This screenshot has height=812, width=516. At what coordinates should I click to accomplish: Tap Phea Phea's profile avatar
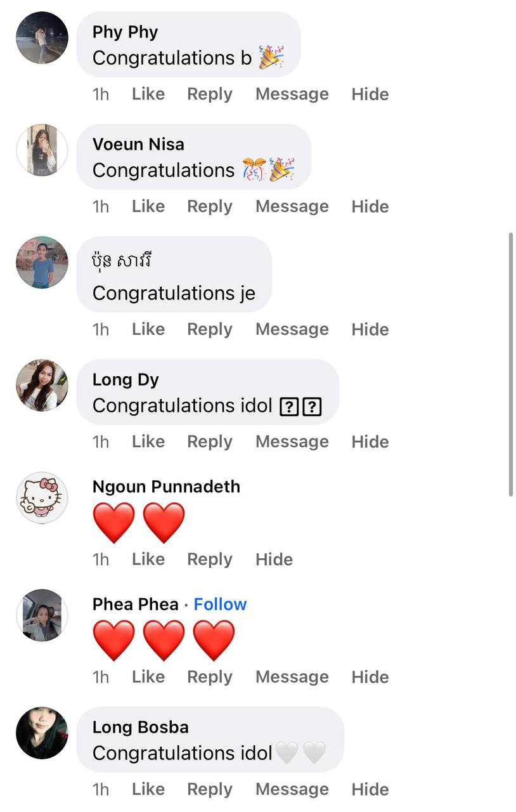click(x=42, y=615)
